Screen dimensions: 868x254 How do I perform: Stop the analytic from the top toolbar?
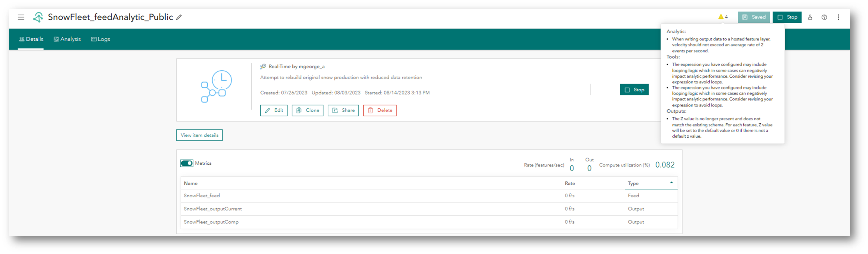[x=787, y=17]
